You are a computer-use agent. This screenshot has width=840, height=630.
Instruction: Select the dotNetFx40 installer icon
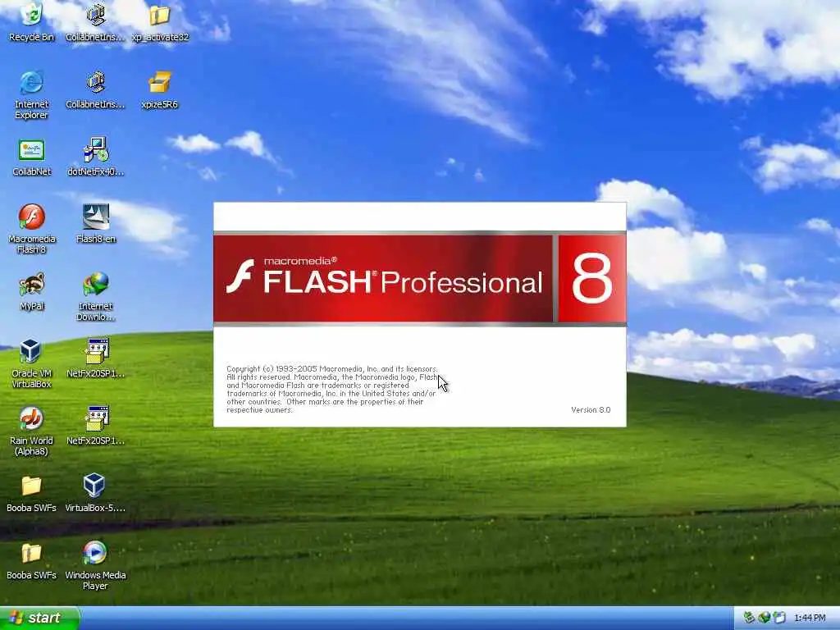click(95, 157)
